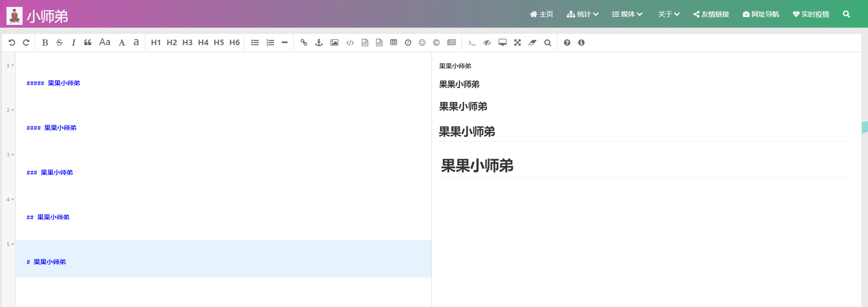
Task: Undo the last edit
Action: click(x=12, y=42)
